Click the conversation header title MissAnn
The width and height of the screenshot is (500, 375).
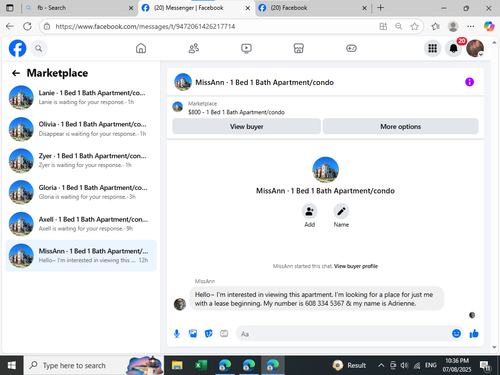(x=264, y=82)
